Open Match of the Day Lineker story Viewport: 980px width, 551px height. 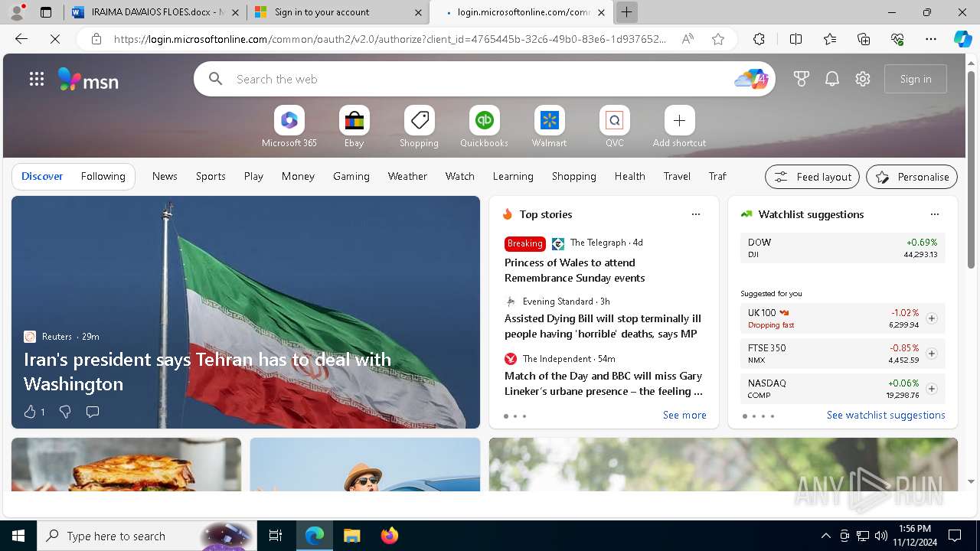click(x=603, y=383)
